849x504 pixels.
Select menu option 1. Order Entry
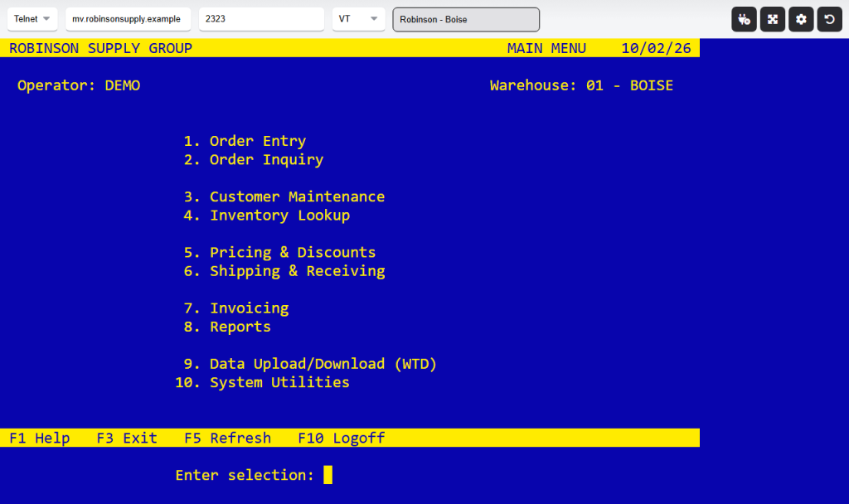click(x=245, y=141)
